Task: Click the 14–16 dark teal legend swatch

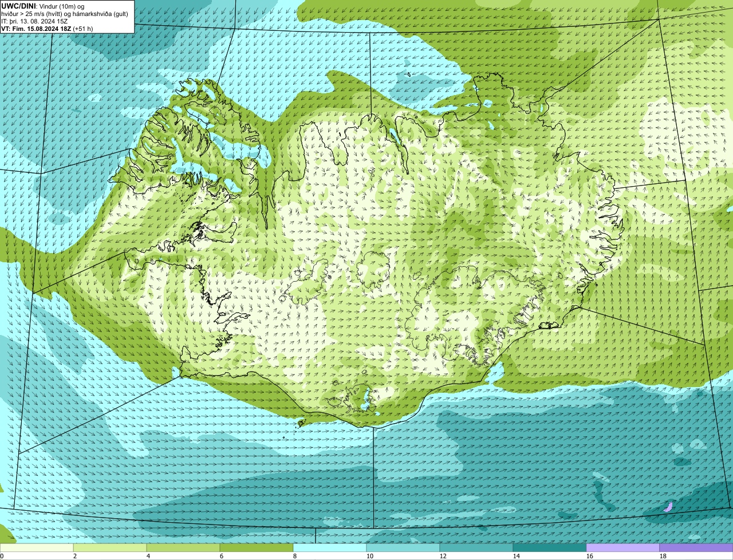Action: coord(550,548)
